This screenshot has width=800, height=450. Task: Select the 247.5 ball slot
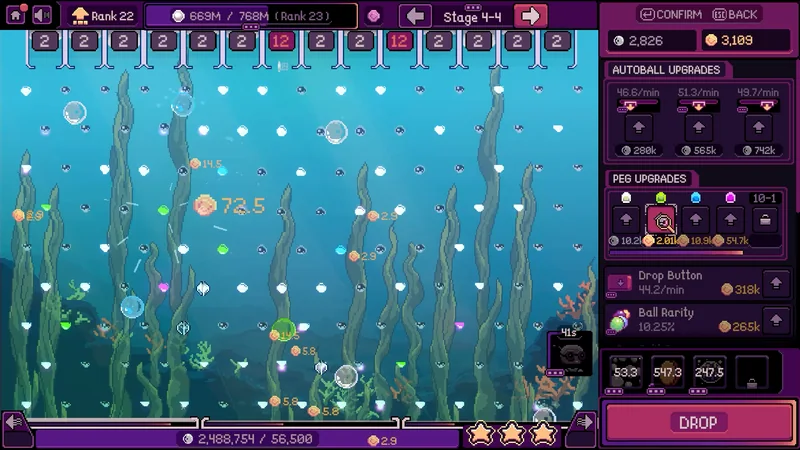coord(709,372)
